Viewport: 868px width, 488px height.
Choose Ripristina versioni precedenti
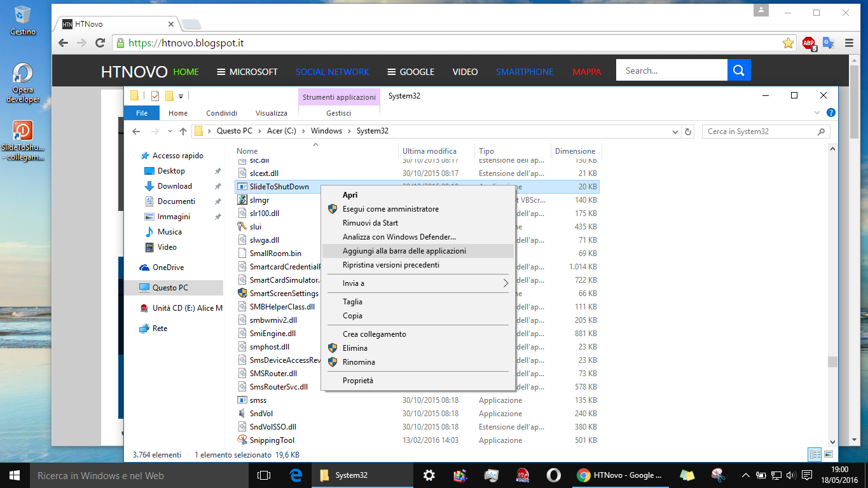point(418,265)
